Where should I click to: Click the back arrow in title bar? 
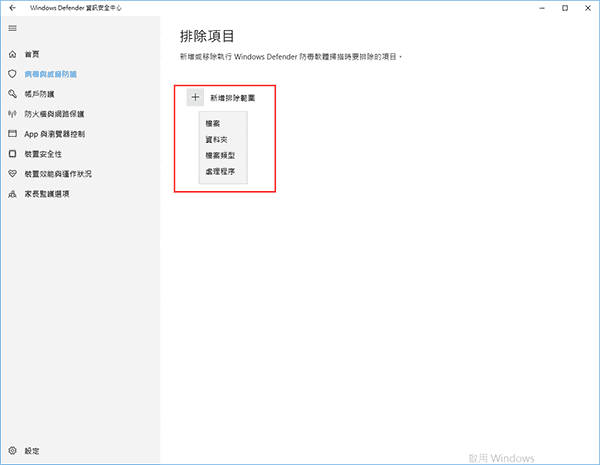(x=12, y=8)
